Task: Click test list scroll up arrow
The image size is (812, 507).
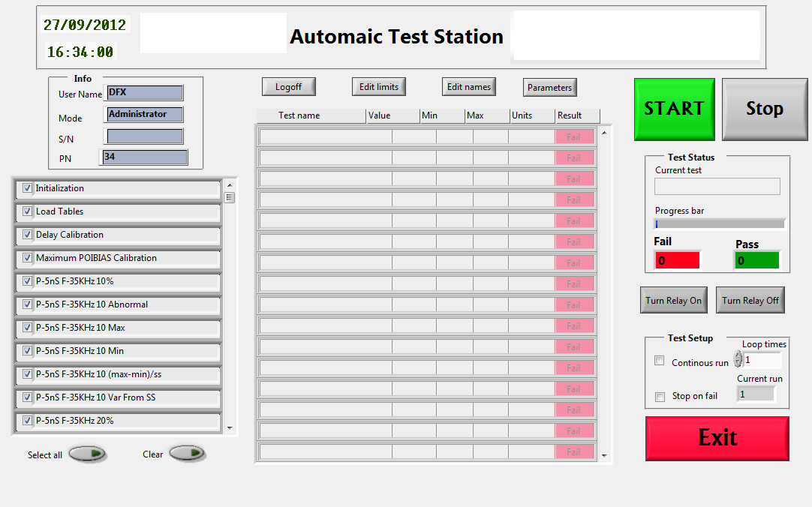Action: tap(230, 185)
